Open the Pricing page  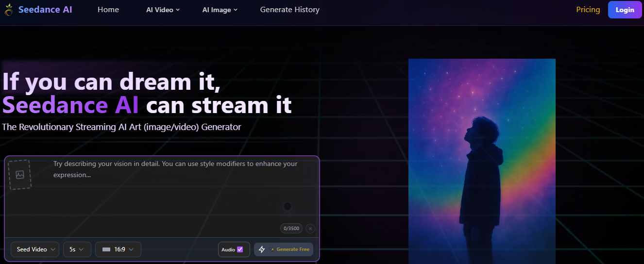[588, 10]
